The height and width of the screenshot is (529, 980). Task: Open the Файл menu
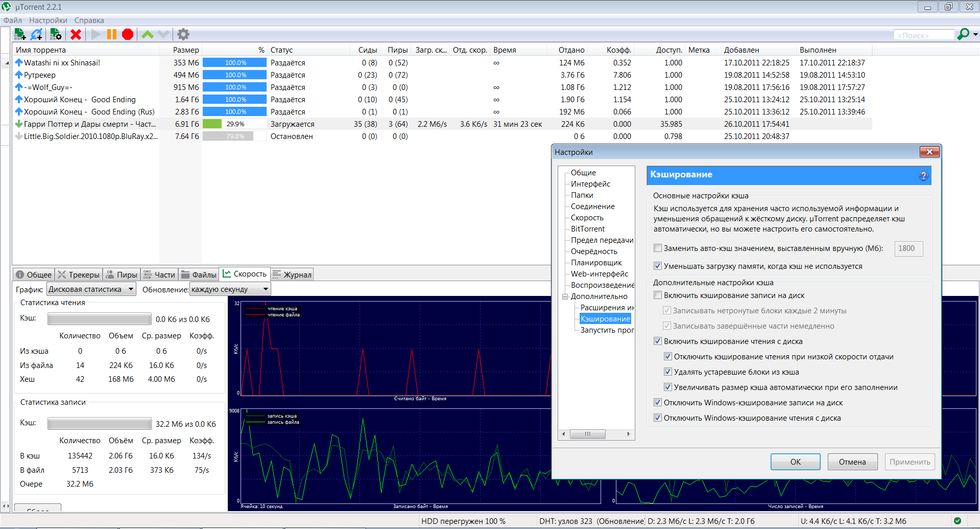pos(13,20)
